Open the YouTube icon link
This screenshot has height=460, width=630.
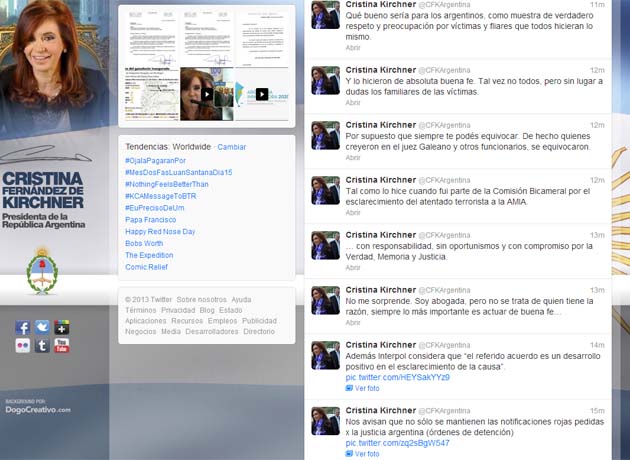(x=62, y=346)
